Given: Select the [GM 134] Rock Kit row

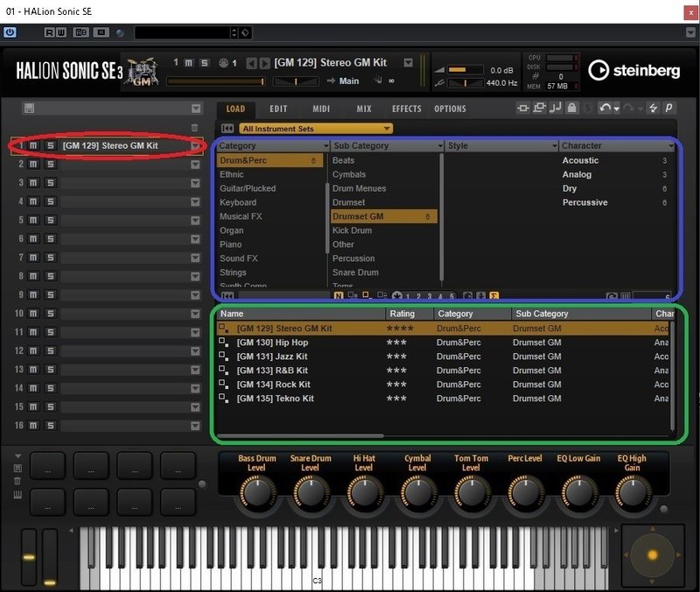Looking at the screenshot, I should tap(442, 384).
